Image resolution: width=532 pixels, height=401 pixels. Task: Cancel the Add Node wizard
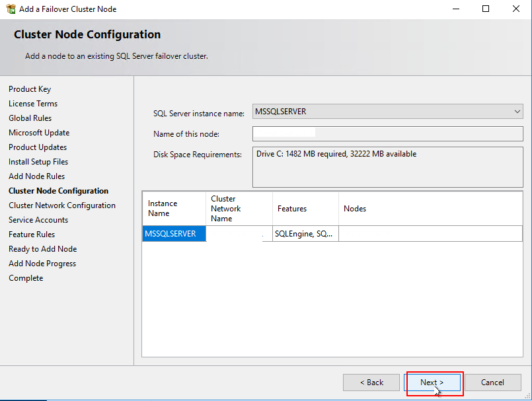[x=492, y=383]
